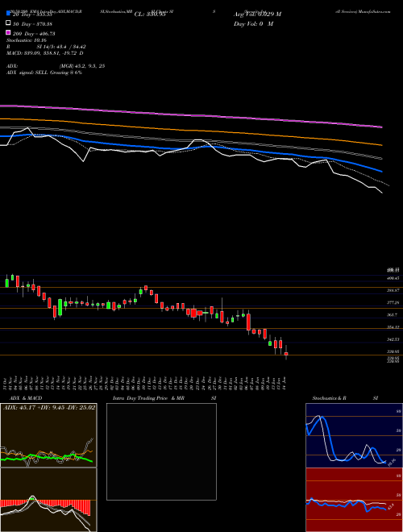Click the blue 20 Day legend swatch
The height and width of the screenshot is (532, 403).
tap(8, 13)
